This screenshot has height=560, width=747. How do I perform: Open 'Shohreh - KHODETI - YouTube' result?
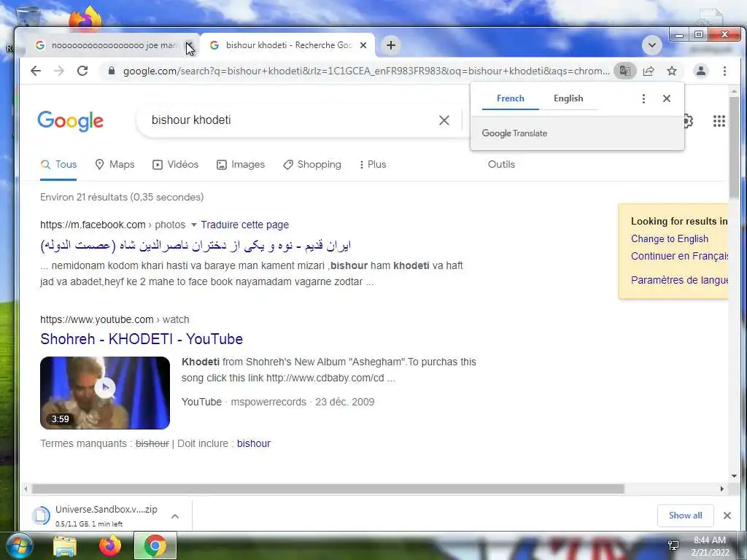142,339
